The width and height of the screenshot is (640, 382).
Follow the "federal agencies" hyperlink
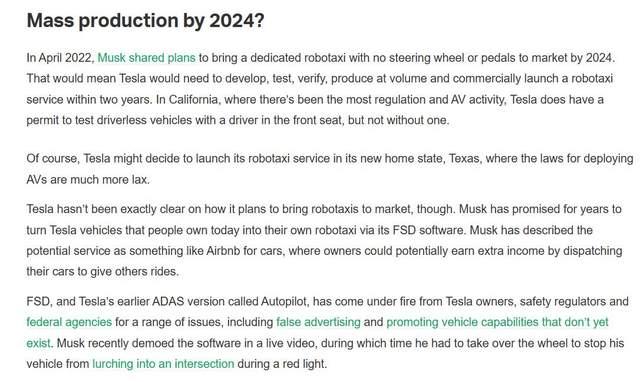tap(69, 322)
